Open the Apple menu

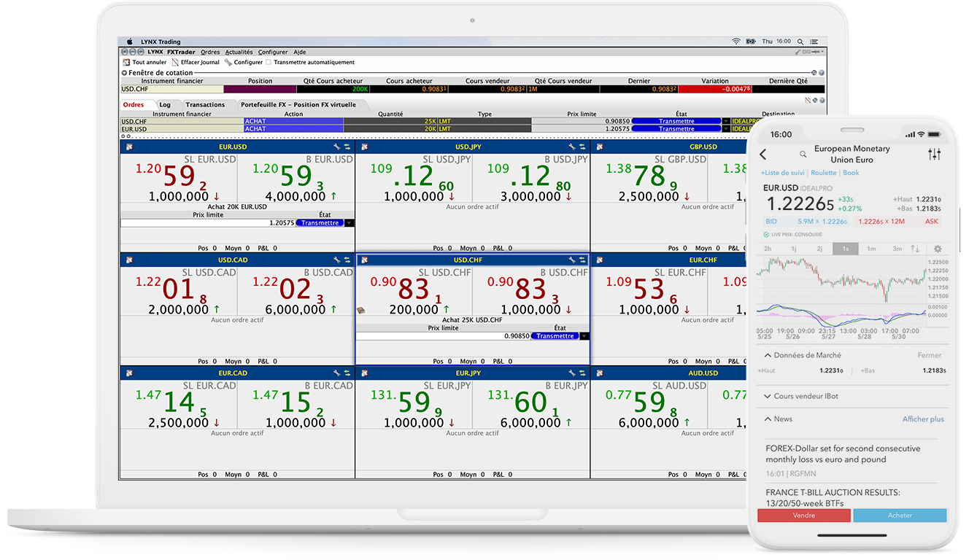pyautogui.click(x=130, y=42)
